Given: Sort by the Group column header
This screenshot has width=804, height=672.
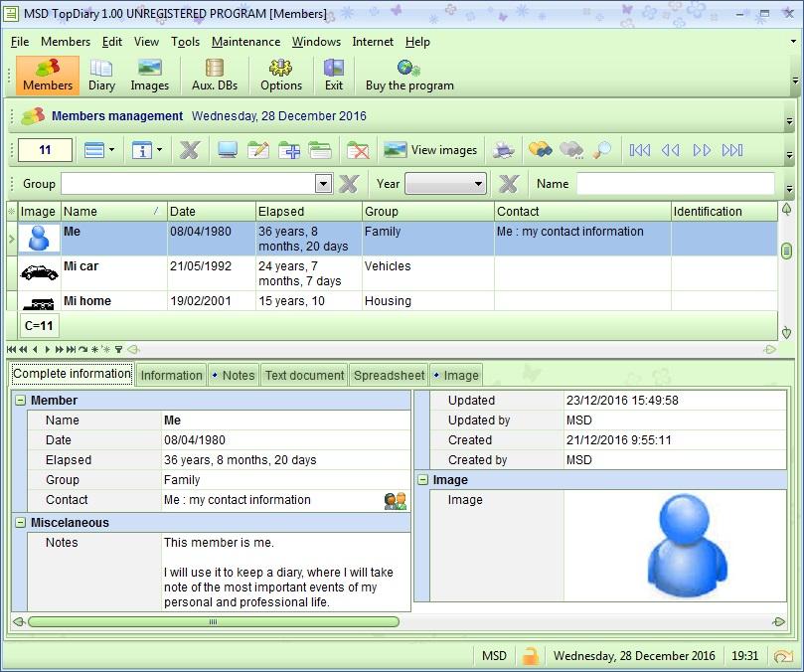Looking at the screenshot, I should [x=427, y=212].
